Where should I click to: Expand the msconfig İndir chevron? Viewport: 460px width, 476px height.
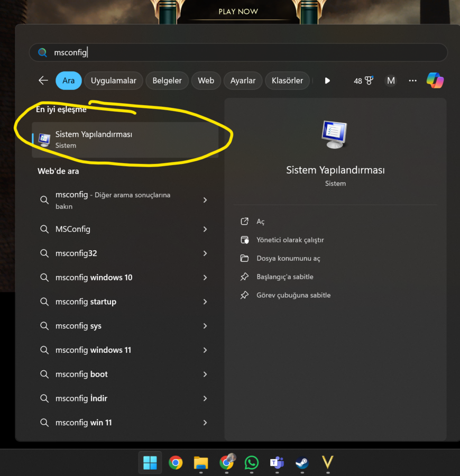[205, 398]
